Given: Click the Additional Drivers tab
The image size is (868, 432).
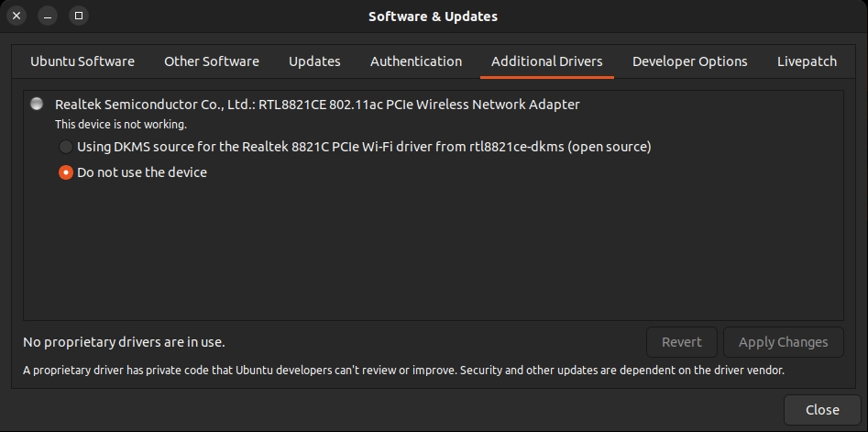Looking at the screenshot, I should click(x=547, y=61).
